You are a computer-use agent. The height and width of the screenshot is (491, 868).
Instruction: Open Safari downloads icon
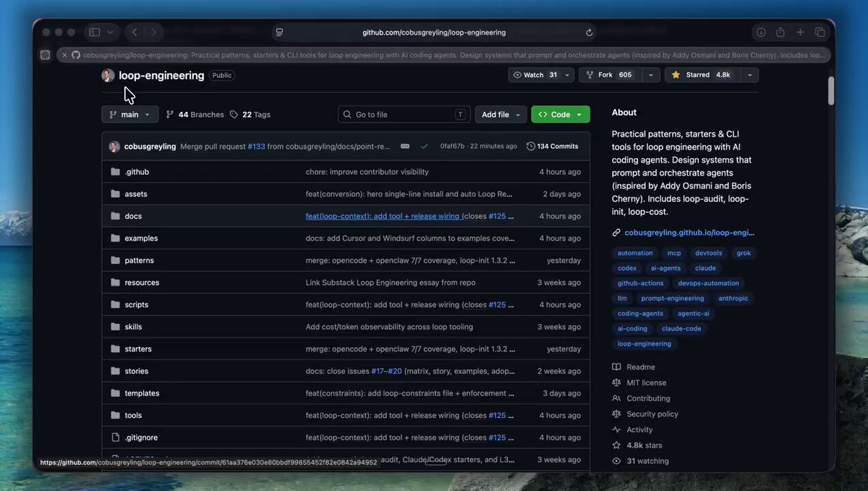[761, 33]
